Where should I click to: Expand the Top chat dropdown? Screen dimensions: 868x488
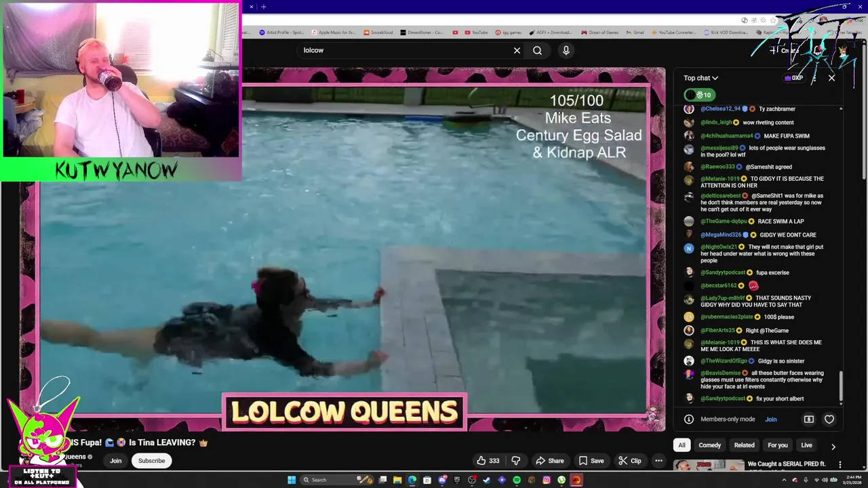(x=701, y=78)
